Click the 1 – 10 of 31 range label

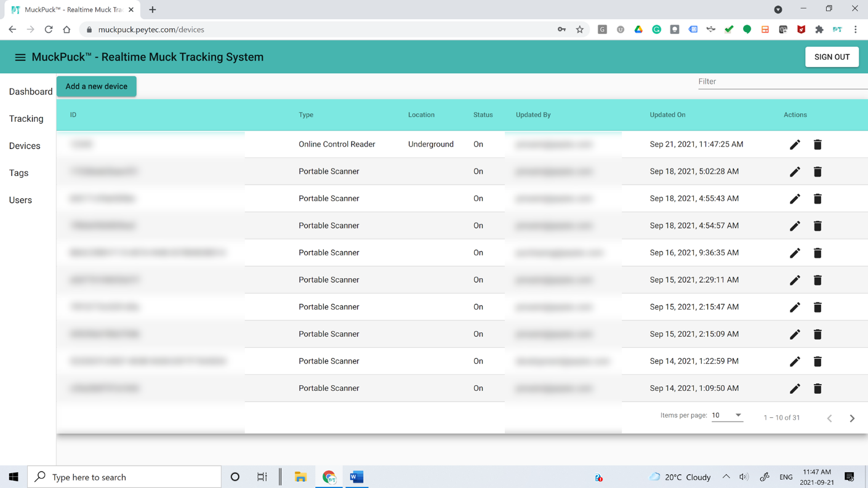click(782, 418)
